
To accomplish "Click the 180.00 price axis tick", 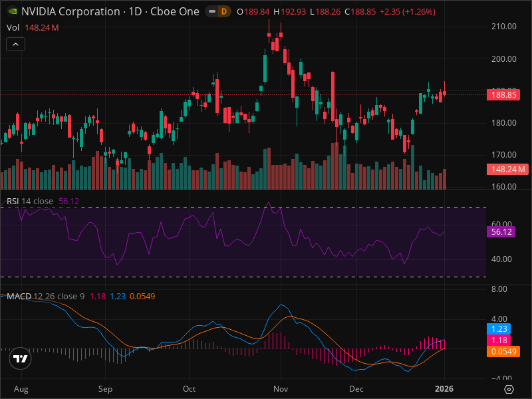I will pyautogui.click(x=504, y=122).
